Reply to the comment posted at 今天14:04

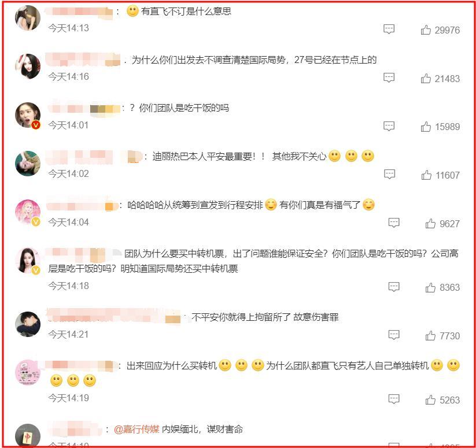(394, 223)
